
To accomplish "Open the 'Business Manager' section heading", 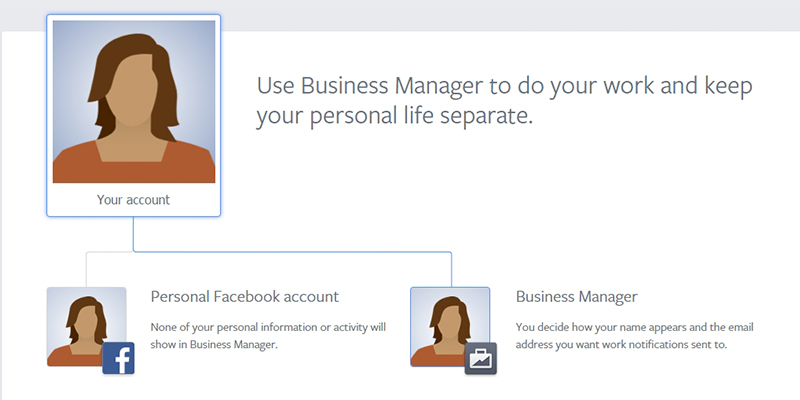I will tap(577, 296).
